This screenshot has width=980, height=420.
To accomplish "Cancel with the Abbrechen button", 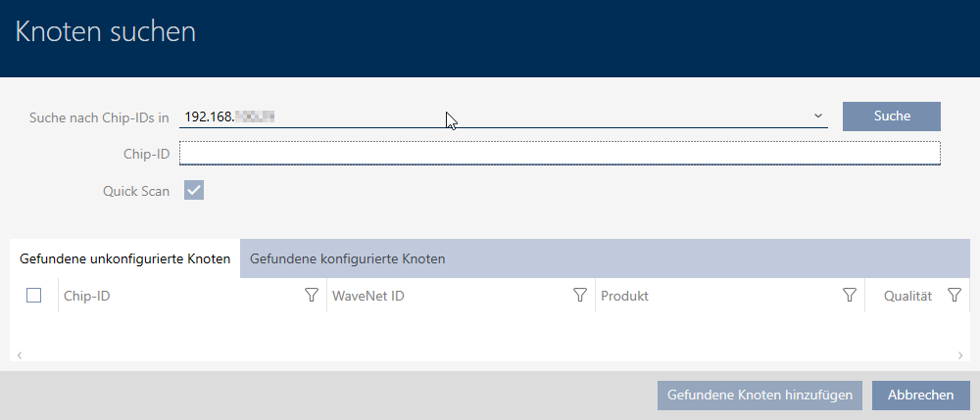I will [920, 396].
